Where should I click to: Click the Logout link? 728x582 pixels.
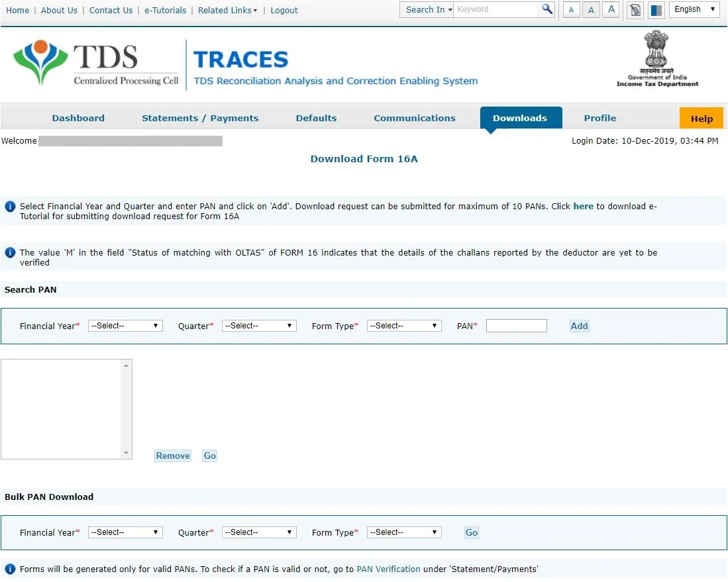(x=284, y=10)
